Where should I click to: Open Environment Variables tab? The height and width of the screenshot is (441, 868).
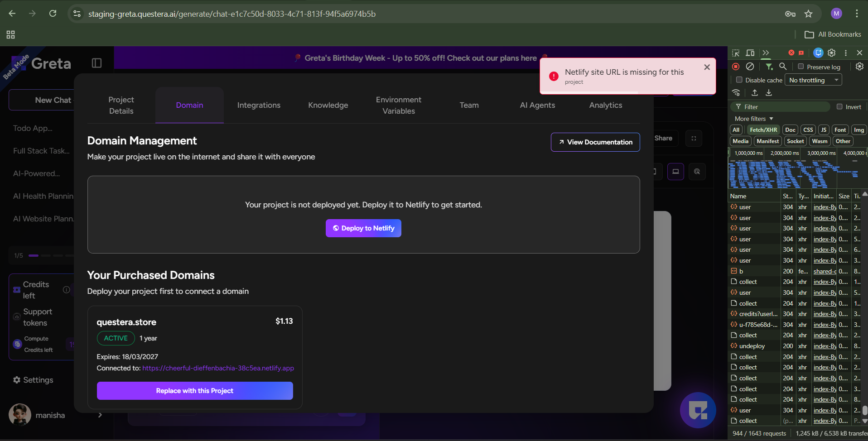[399, 105]
